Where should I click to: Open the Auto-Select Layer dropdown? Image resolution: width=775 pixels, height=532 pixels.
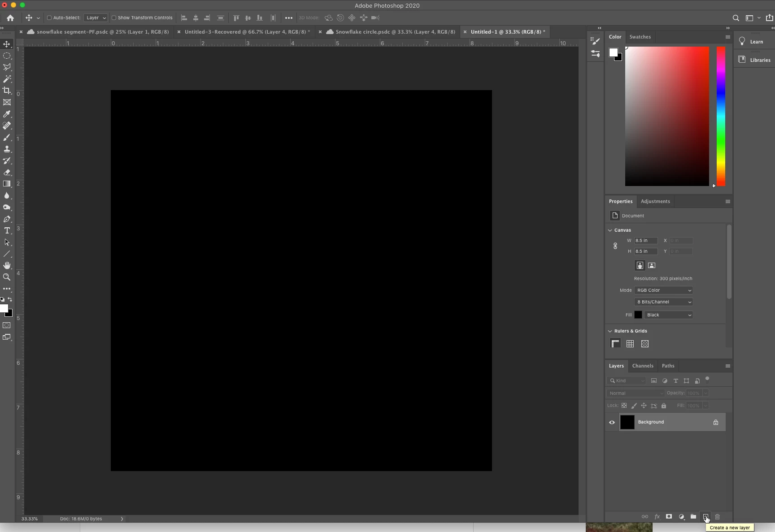pyautogui.click(x=96, y=18)
